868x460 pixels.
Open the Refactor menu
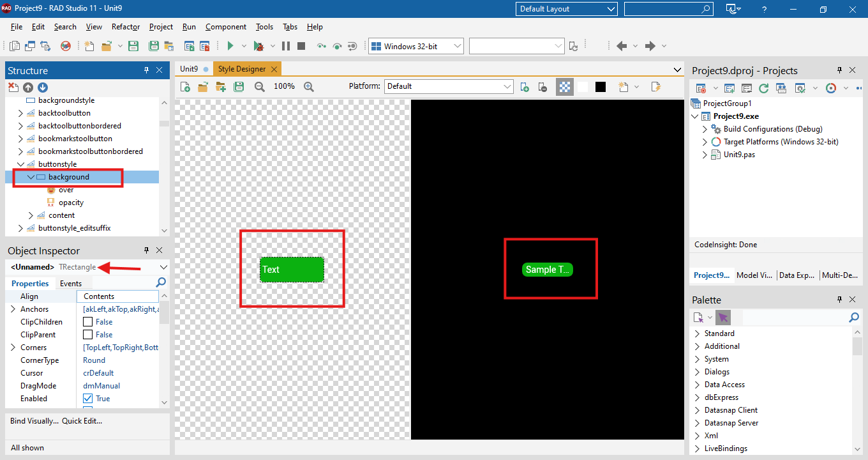[x=126, y=27]
